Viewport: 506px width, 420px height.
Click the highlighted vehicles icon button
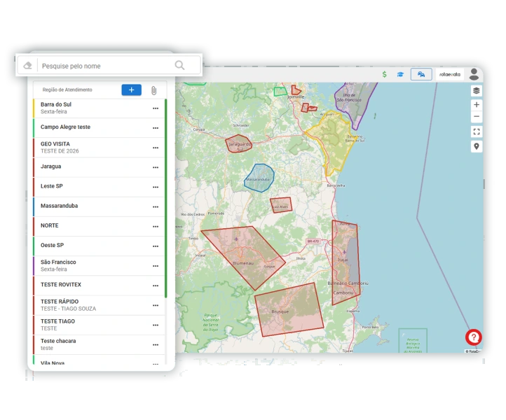(421, 74)
